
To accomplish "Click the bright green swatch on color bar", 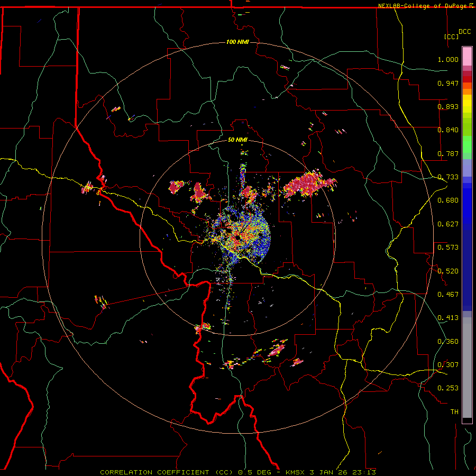I will pos(467,144).
